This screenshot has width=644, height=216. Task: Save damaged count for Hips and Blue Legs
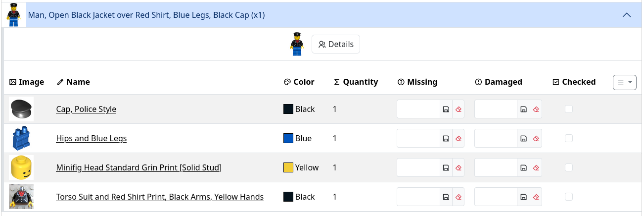click(x=523, y=138)
